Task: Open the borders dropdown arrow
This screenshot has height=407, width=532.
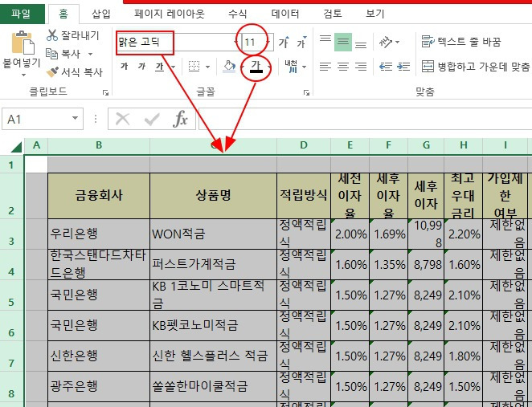Action: coord(207,67)
